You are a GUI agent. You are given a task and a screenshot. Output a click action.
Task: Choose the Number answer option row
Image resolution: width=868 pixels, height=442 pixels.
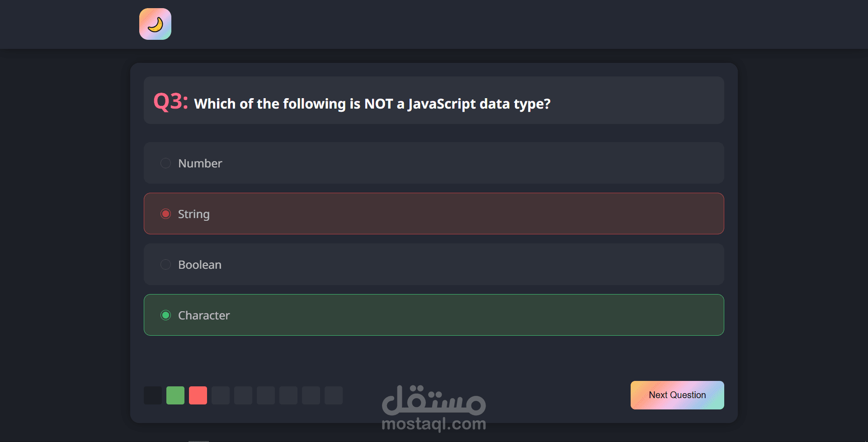pyautogui.click(x=434, y=163)
